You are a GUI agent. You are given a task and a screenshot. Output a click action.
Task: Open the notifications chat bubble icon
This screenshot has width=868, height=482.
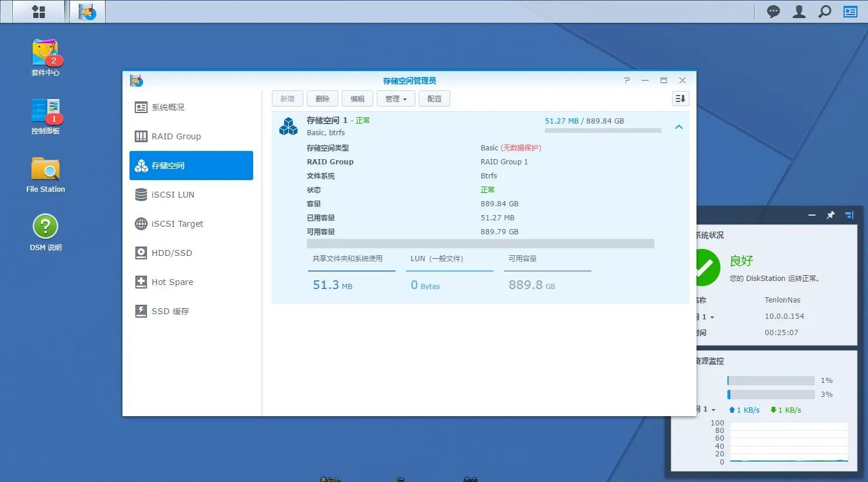(x=773, y=12)
